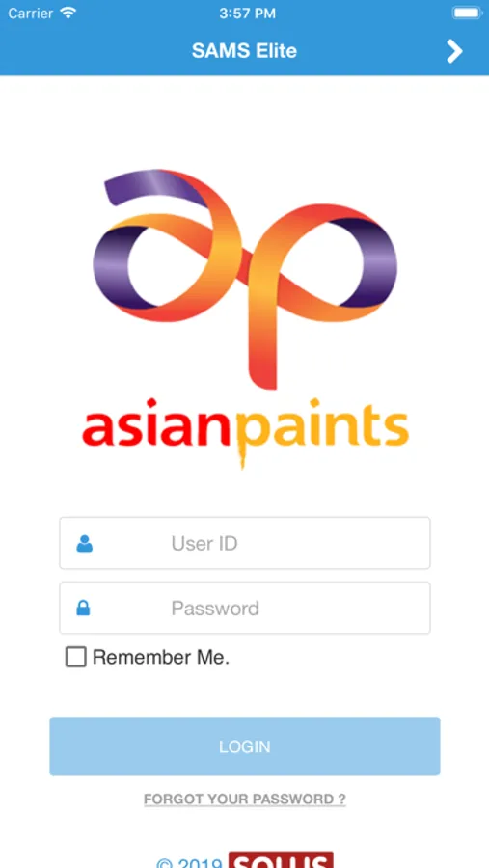489x868 pixels.
Task: Click the user silhouette icon
Action: 84,544
